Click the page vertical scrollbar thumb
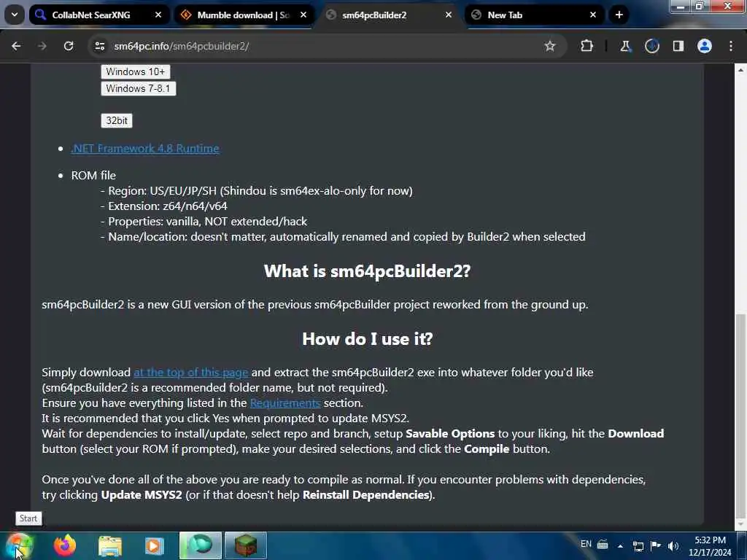This screenshot has width=747, height=560. (x=741, y=416)
